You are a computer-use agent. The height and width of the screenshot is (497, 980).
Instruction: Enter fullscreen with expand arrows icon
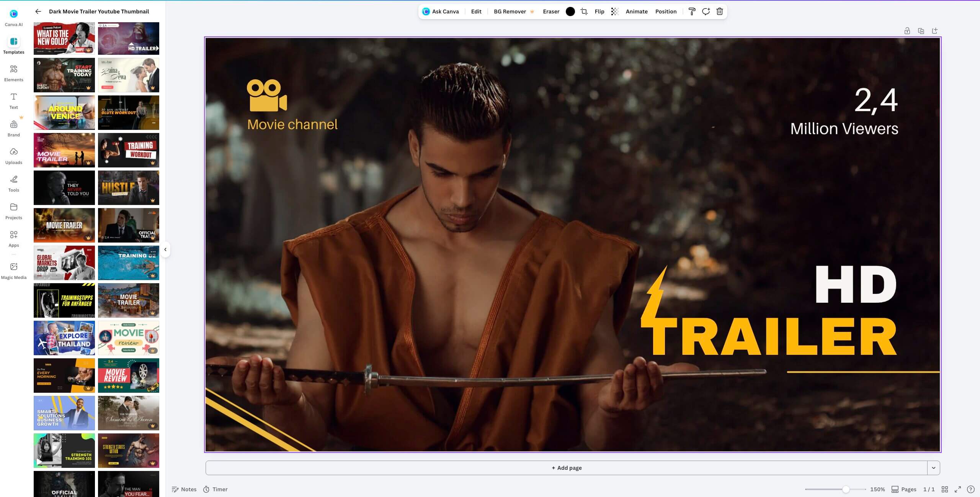[x=958, y=489]
